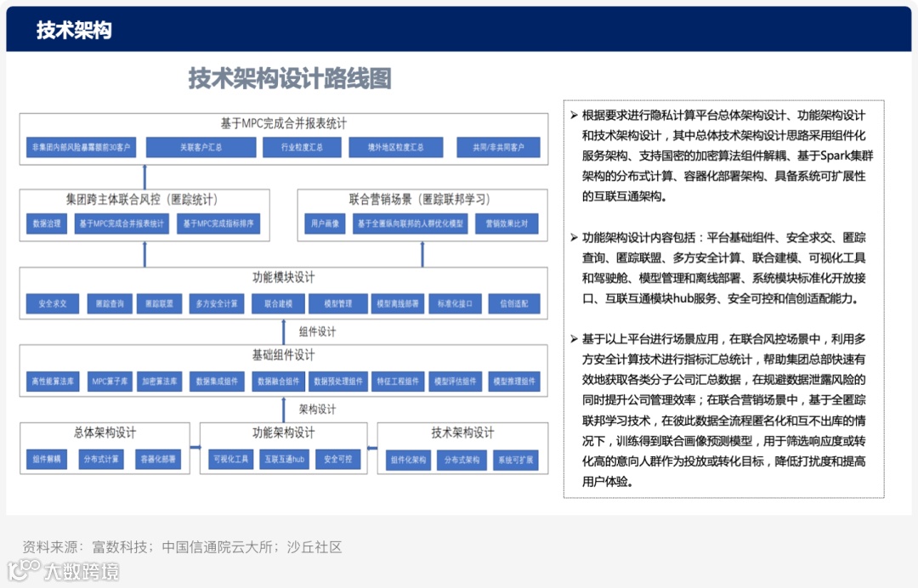Click the blue 基于MPC完成合并报表统计 box
The height and width of the screenshot is (588, 918).
(x=122, y=223)
